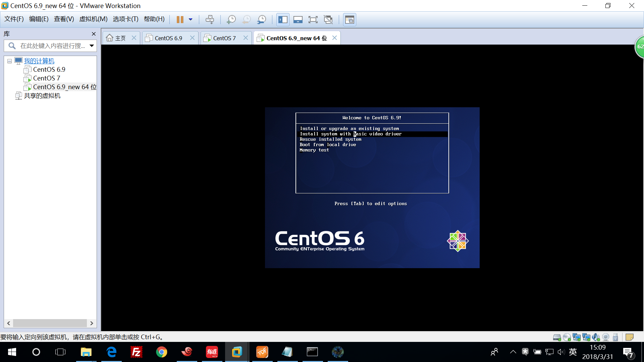This screenshot has width=644, height=362.
Task: Close the CentOS 7 tab
Action: (x=246, y=38)
